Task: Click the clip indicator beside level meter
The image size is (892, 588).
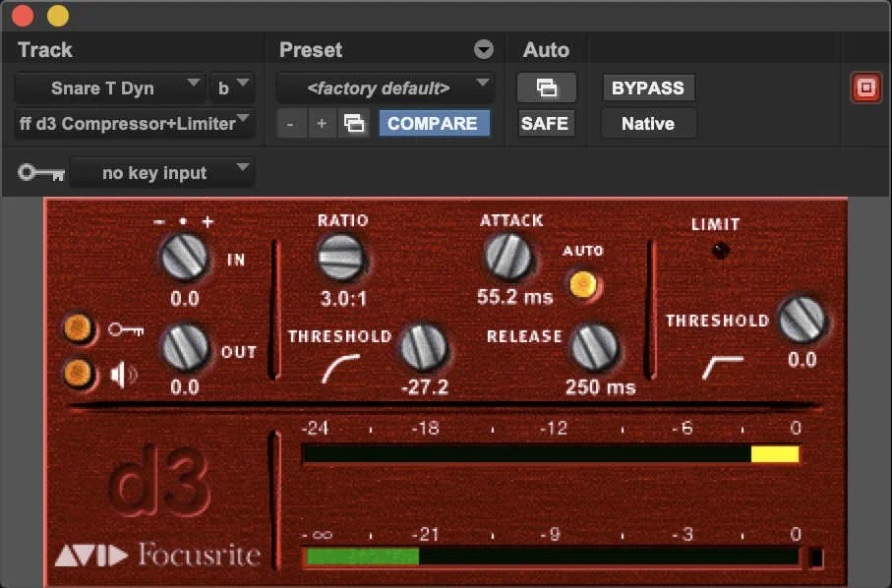Action: pyautogui.click(x=815, y=558)
